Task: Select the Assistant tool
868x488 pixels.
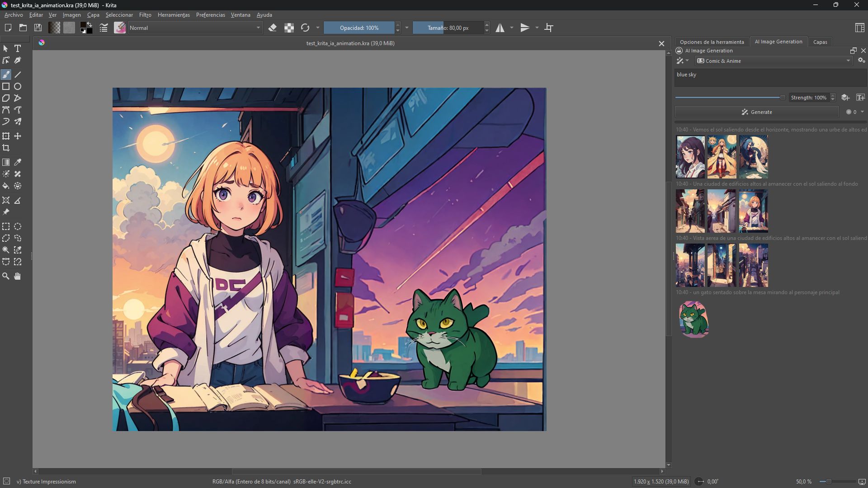Action: [x=6, y=200]
